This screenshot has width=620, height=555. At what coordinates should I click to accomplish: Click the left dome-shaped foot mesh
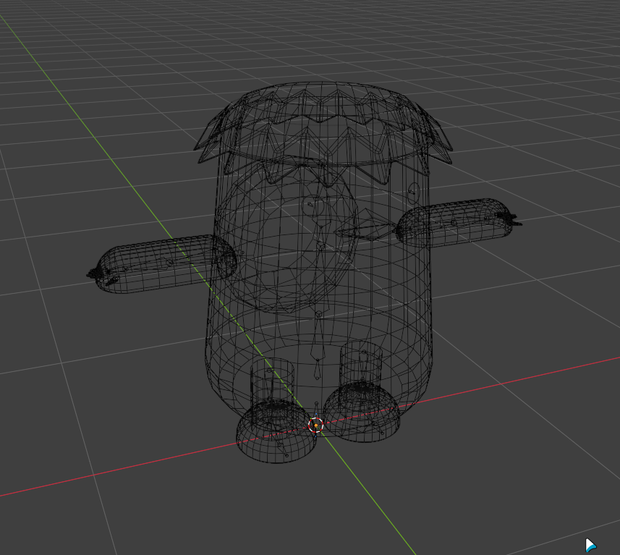click(276, 432)
